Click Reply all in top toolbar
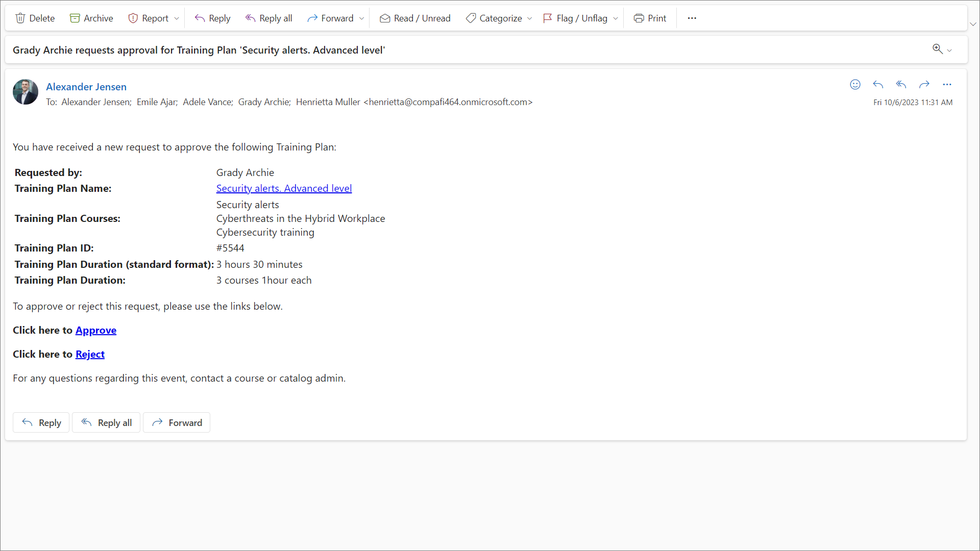Viewport: 980px width, 551px height. pos(268,18)
